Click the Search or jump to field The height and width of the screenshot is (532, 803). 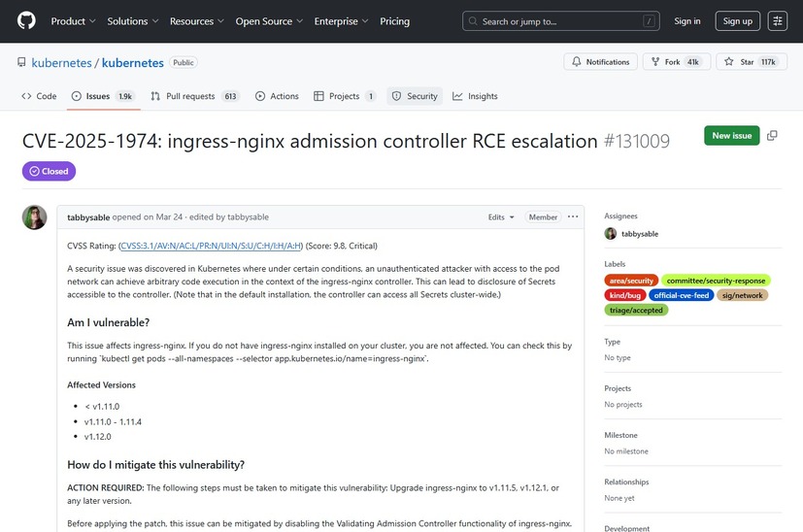point(560,20)
